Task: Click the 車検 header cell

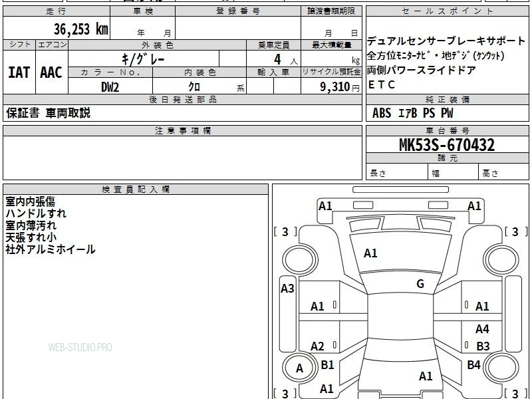Action: click(x=143, y=11)
